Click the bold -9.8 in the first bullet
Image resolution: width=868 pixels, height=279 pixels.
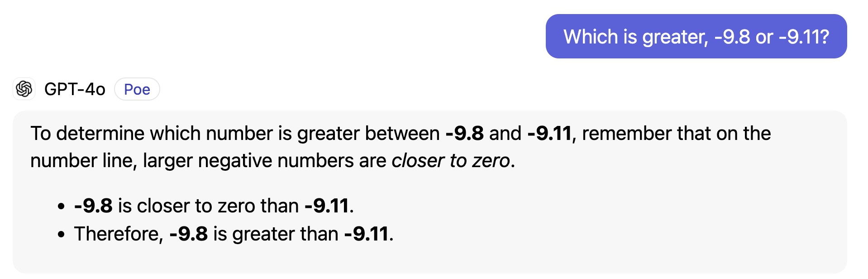click(93, 206)
